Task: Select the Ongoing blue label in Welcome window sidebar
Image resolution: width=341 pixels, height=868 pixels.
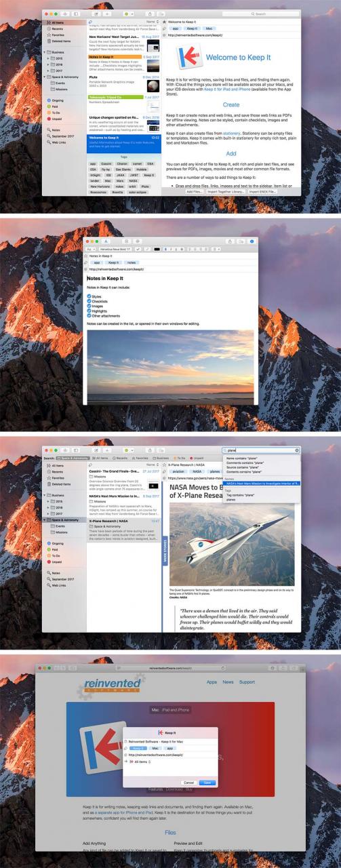Action: [x=57, y=100]
